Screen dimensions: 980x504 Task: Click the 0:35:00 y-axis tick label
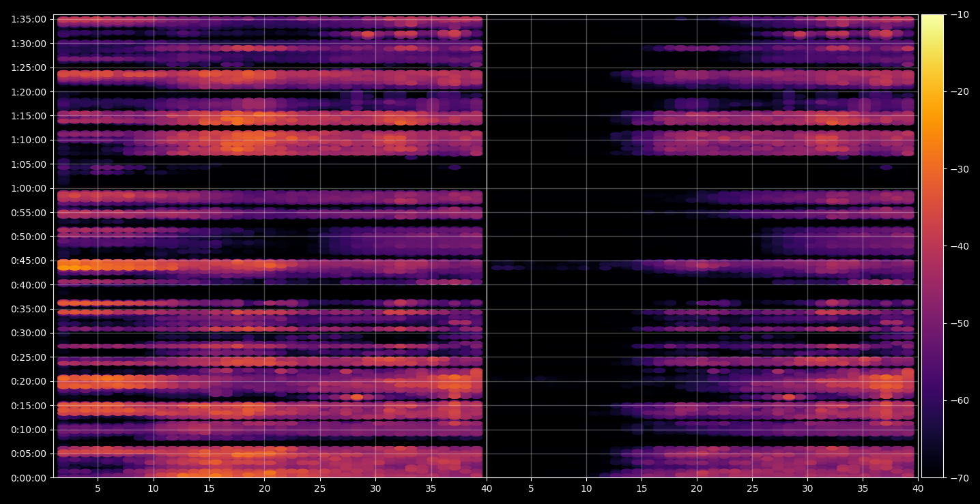click(x=29, y=309)
